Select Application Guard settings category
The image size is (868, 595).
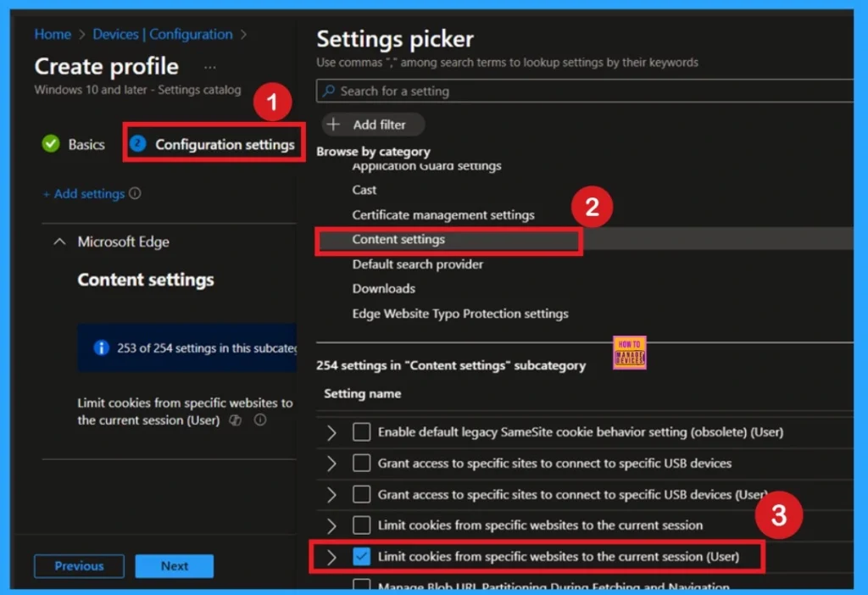427,166
